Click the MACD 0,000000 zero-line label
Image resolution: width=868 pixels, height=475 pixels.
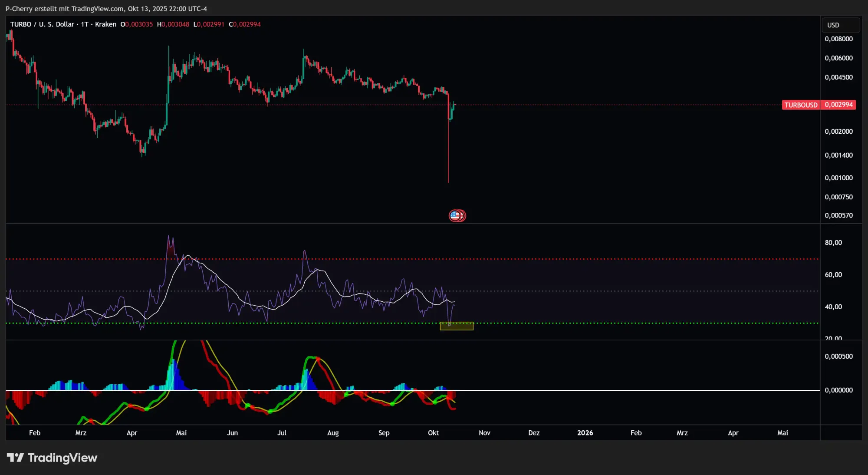tap(838, 390)
